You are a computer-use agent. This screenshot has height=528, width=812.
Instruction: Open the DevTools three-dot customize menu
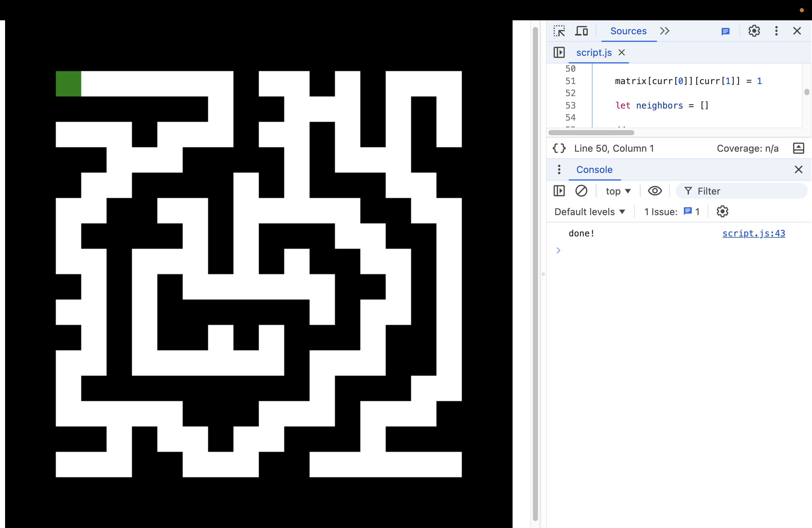click(x=776, y=31)
